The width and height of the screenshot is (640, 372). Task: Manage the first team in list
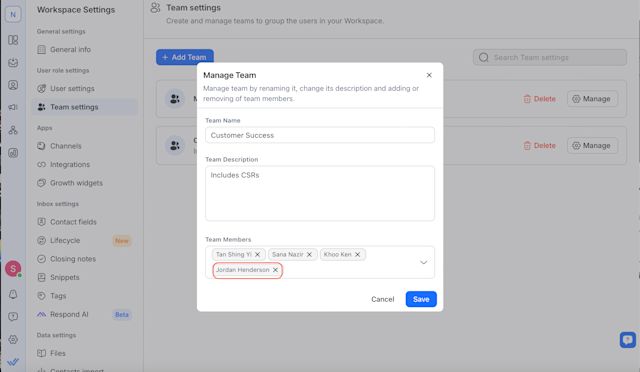[592, 99]
